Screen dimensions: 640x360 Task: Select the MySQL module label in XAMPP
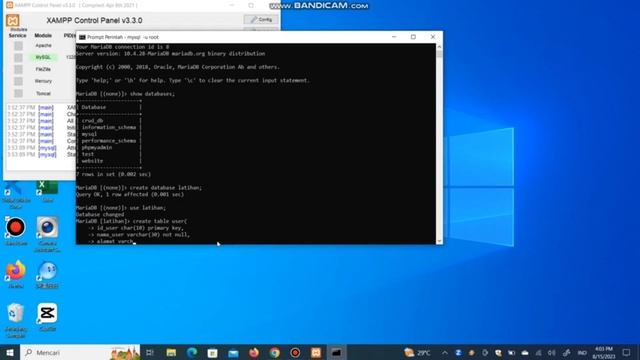(x=43, y=58)
